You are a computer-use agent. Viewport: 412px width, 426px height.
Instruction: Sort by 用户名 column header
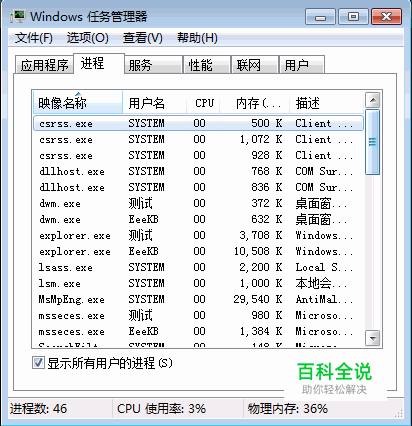pos(155,103)
